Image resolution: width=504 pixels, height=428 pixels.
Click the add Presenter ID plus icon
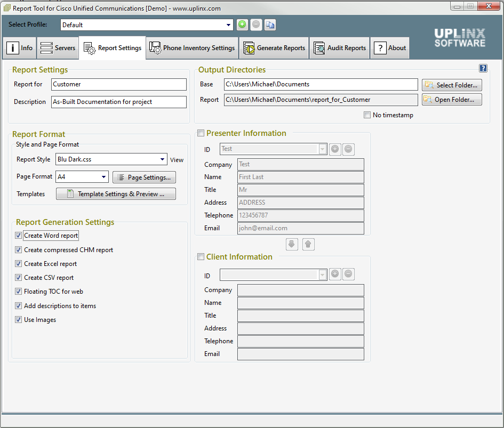point(335,149)
